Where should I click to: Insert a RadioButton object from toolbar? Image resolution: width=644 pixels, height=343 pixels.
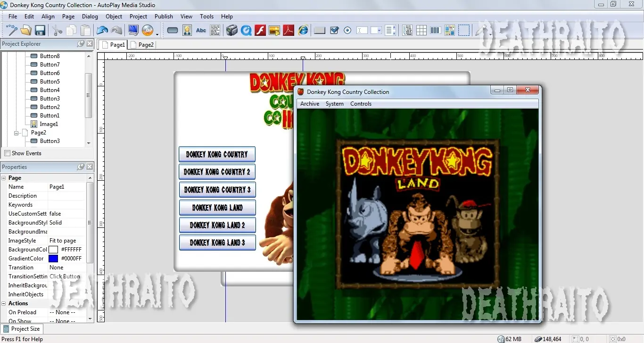(348, 31)
